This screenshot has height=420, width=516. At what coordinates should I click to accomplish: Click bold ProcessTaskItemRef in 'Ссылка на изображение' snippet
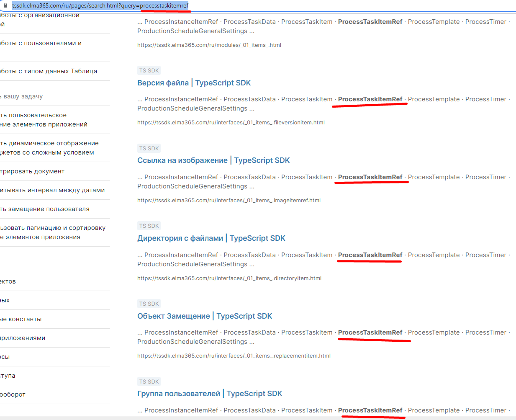pyautogui.click(x=370, y=177)
